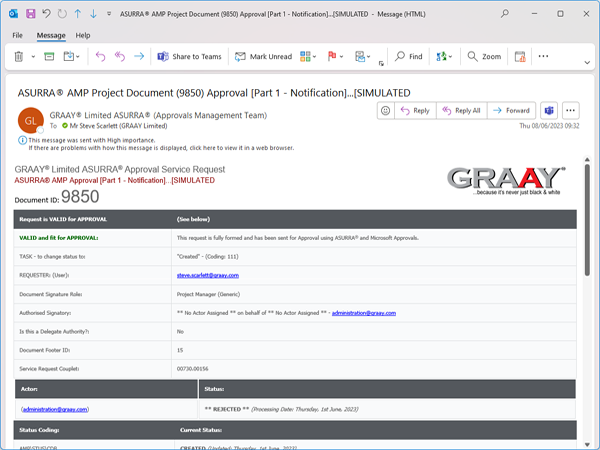Click Find in the ribbon
This screenshot has width=600, height=450.
[x=409, y=57]
